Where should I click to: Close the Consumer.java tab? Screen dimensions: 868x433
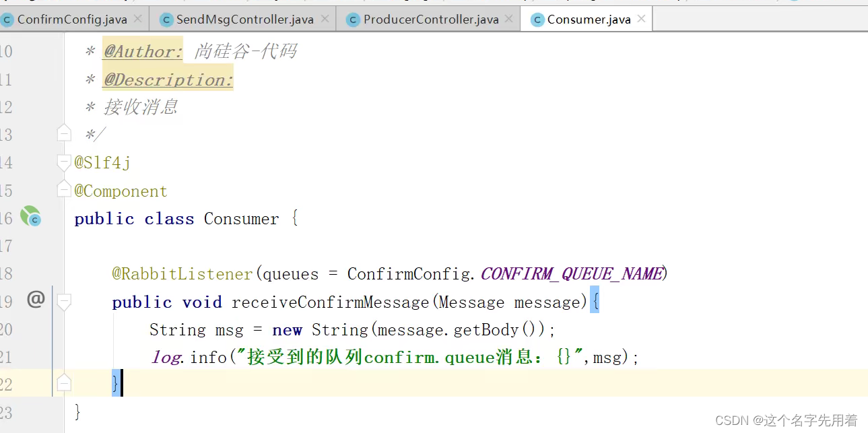pyautogui.click(x=641, y=19)
